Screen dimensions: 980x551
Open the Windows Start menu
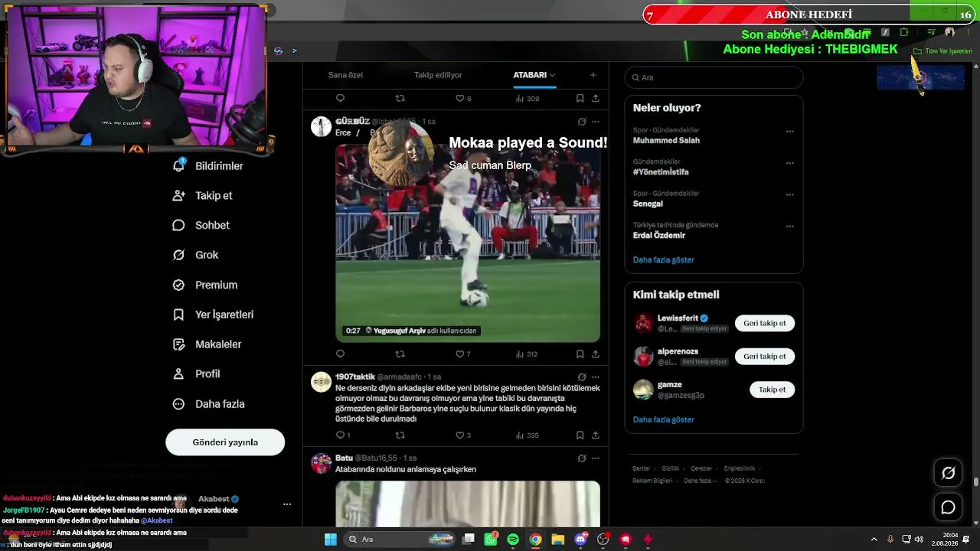pos(330,539)
